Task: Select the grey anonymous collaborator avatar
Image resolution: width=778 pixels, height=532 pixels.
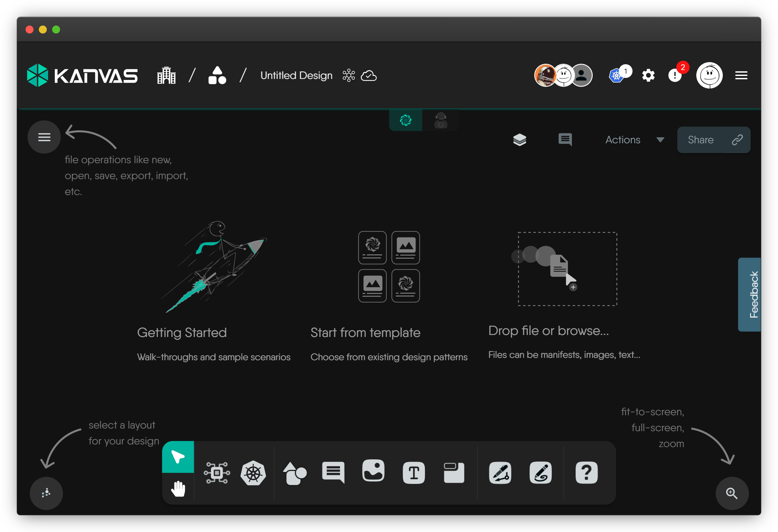Action: [x=582, y=75]
